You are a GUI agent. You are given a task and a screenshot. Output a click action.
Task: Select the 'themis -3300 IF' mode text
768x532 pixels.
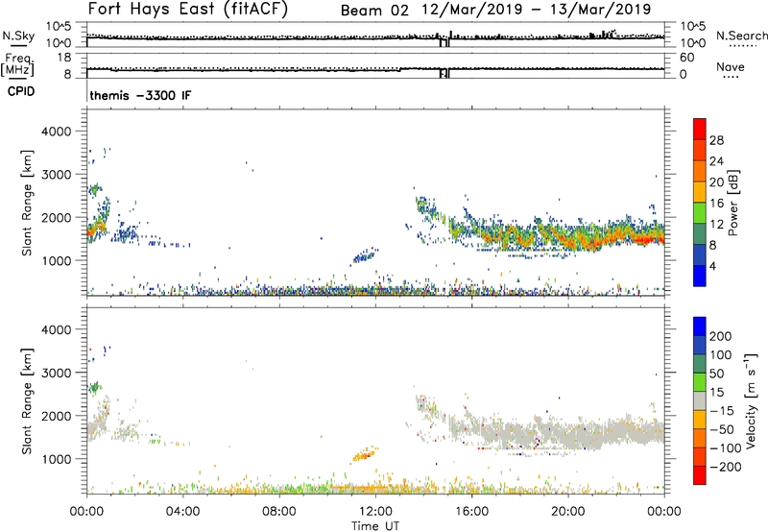(x=140, y=95)
